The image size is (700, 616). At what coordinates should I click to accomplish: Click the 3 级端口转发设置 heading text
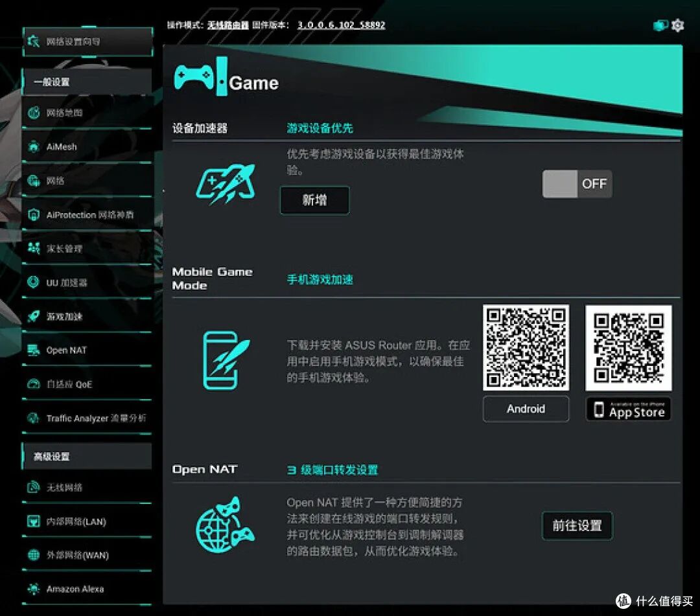click(x=332, y=470)
